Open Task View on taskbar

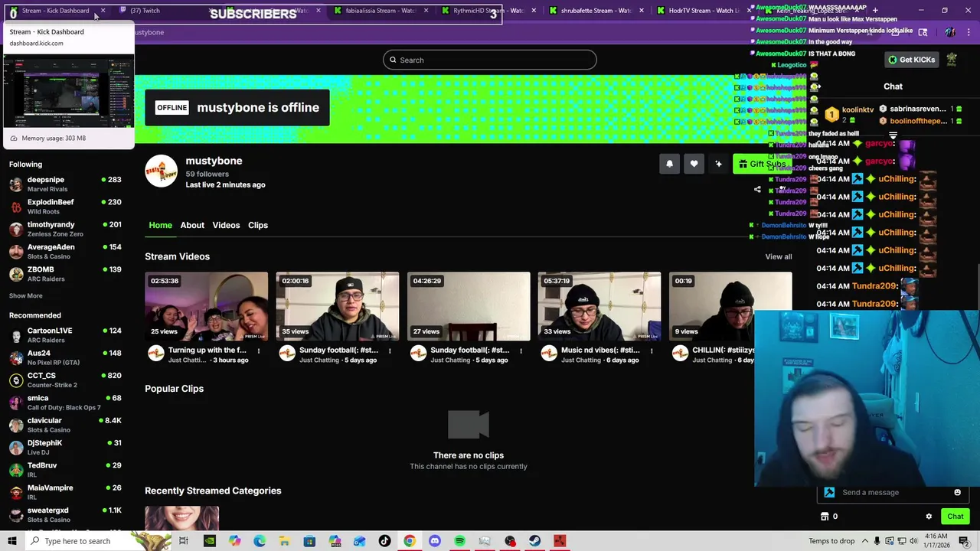pos(184,541)
